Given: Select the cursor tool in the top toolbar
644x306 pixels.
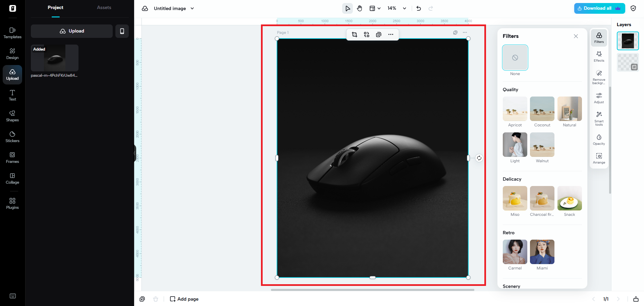Looking at the screenshot, I should (x=347, y=8).
